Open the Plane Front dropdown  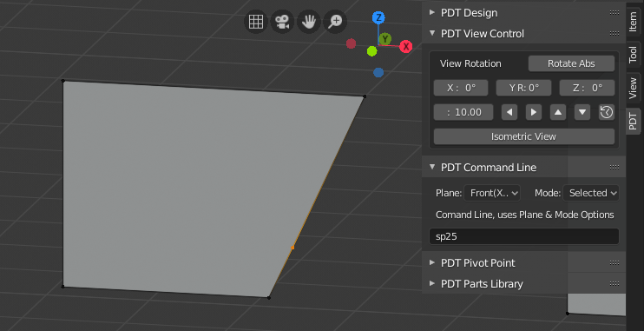[492, 193]
